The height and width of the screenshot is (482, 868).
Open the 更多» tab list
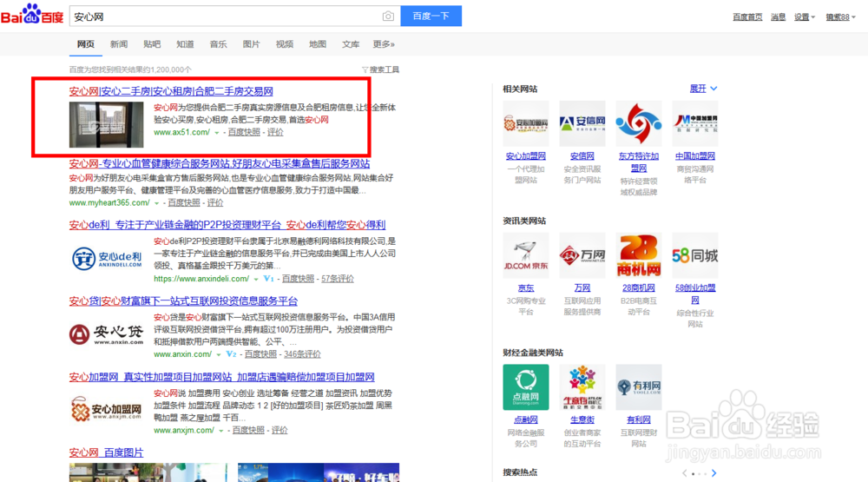point(384,44)
